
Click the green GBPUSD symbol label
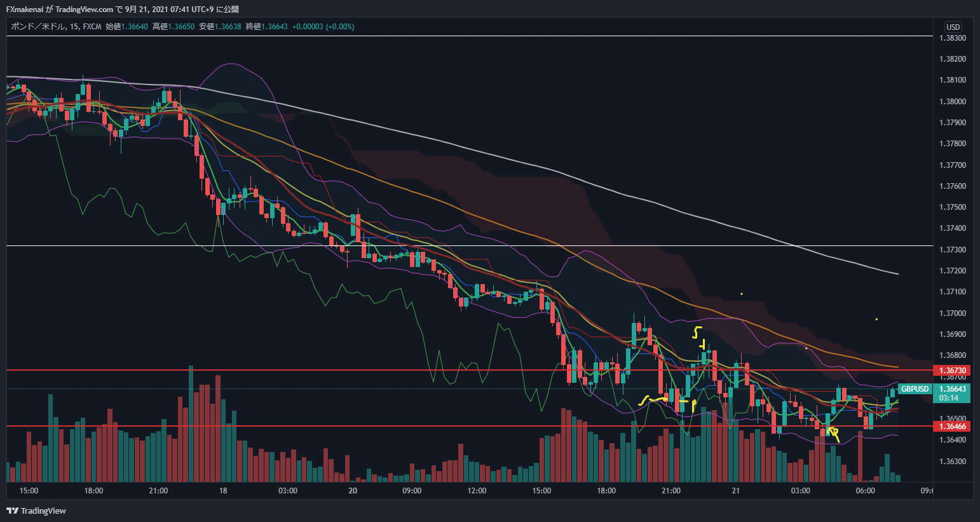coord(915,388)
